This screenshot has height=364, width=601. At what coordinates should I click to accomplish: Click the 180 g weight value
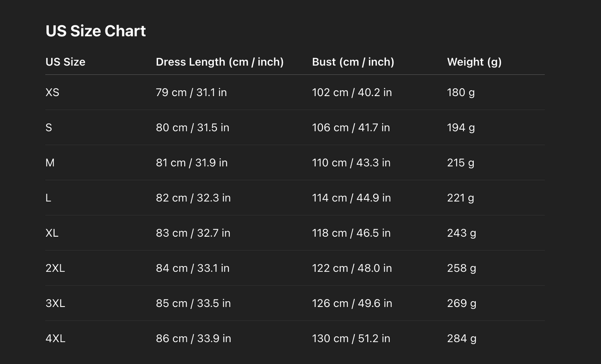click(x=461, y=92)
